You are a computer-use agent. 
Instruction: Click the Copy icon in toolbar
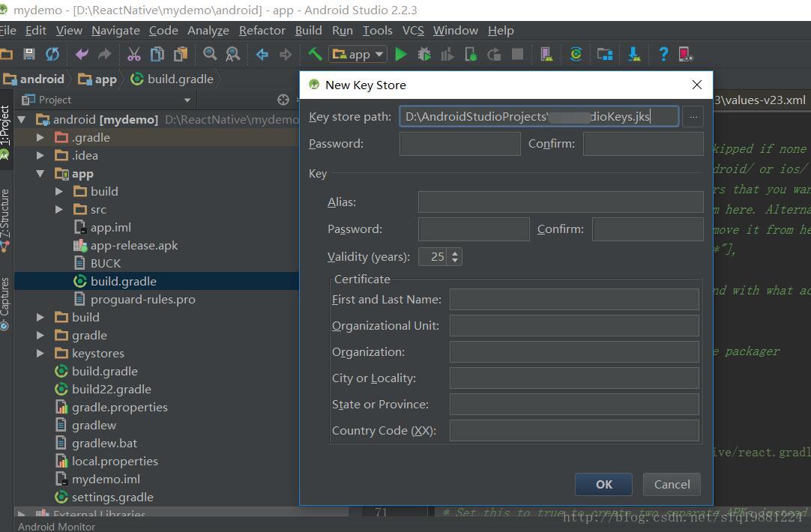tap(157, 54)
